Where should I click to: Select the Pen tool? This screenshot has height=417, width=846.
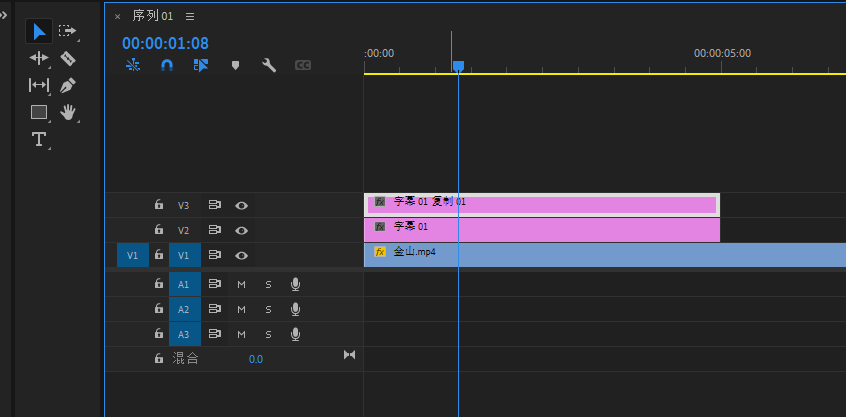click(x=68, y=86)
